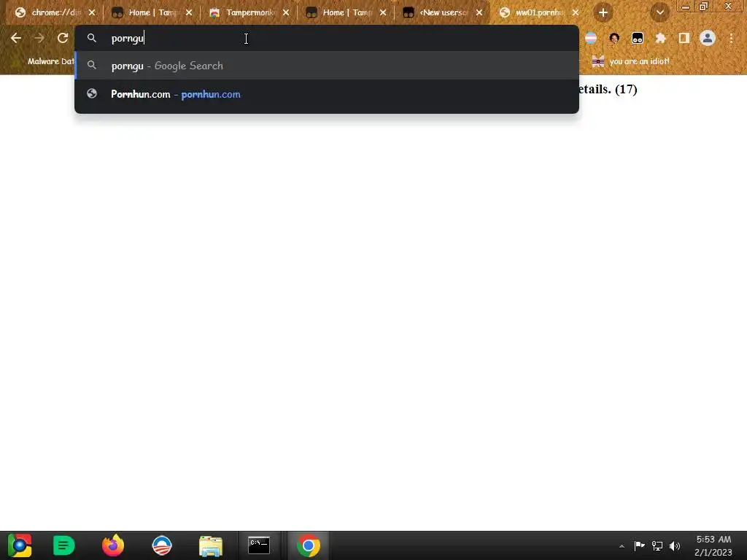Close the <New userscript> tab
The height and width of the screenshot is (560, 747).
(479, 13)
